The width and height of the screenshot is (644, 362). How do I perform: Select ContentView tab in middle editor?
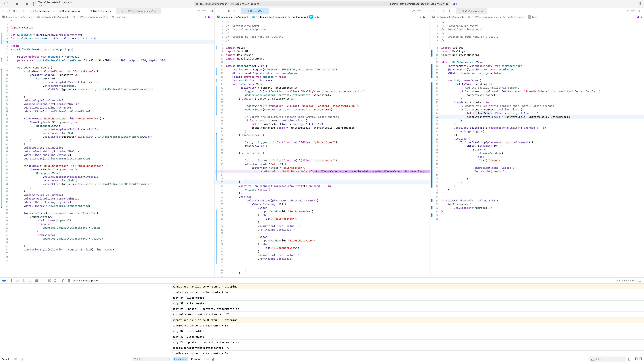pos(255,11)
